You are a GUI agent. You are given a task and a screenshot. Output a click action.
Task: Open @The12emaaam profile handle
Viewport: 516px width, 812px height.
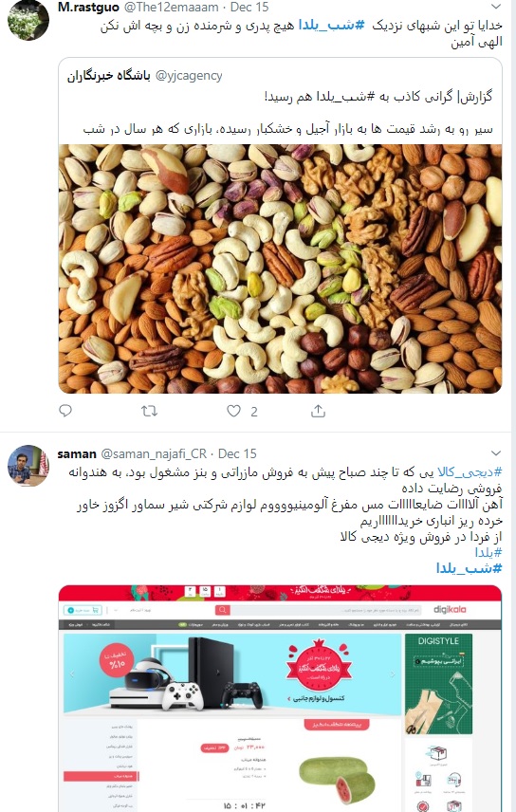[x=173, y=8]
